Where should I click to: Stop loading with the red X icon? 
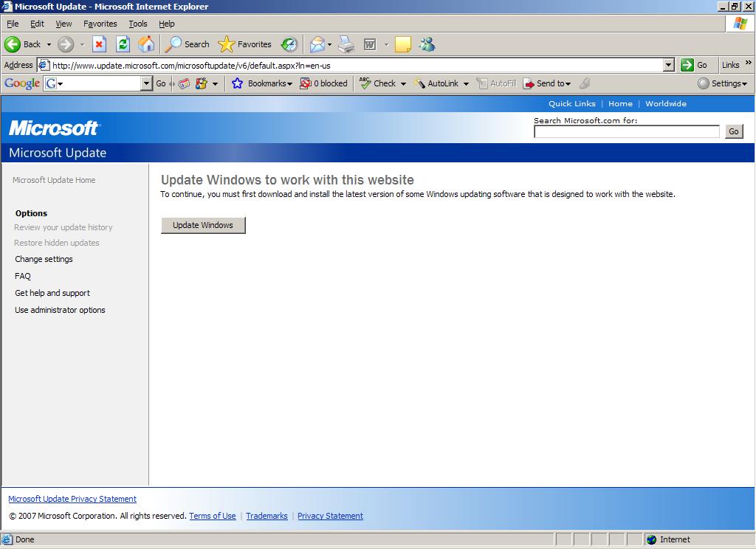tap(100, 44)
